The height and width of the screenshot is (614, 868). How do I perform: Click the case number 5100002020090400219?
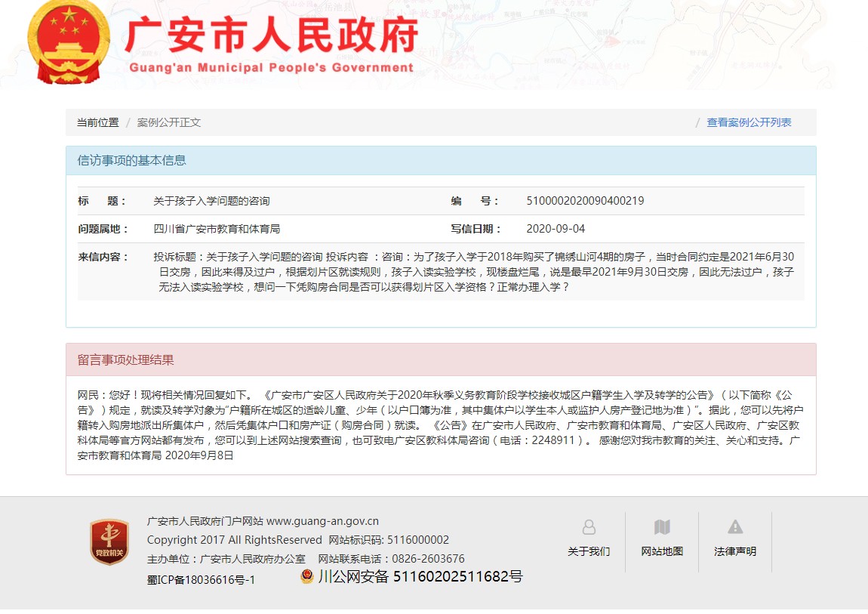click(x=585, y=201)
